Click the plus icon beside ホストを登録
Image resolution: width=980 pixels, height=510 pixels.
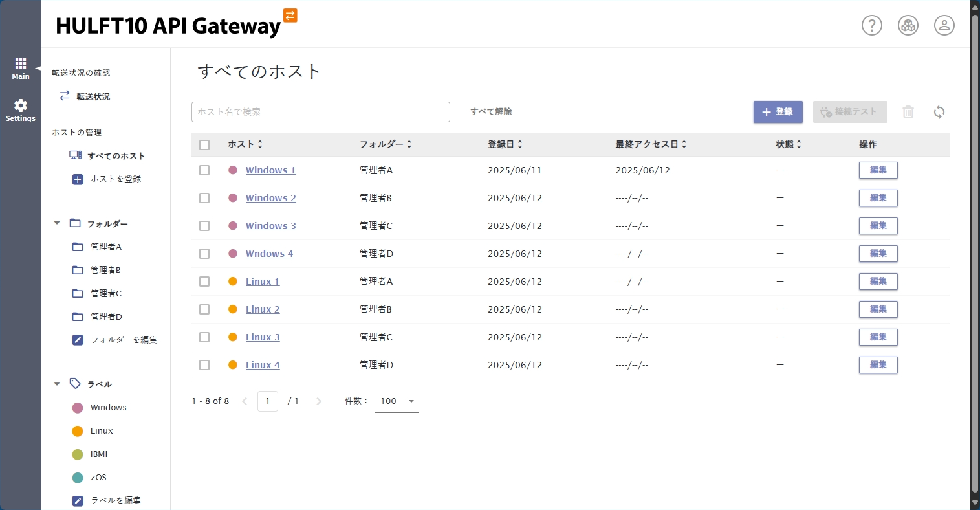(x=78, y=179)
